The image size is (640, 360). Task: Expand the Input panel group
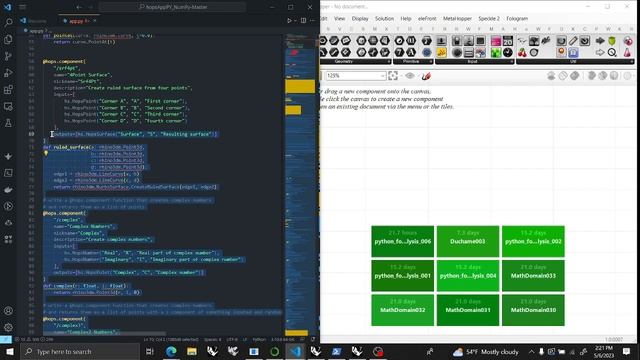(474, 62)
